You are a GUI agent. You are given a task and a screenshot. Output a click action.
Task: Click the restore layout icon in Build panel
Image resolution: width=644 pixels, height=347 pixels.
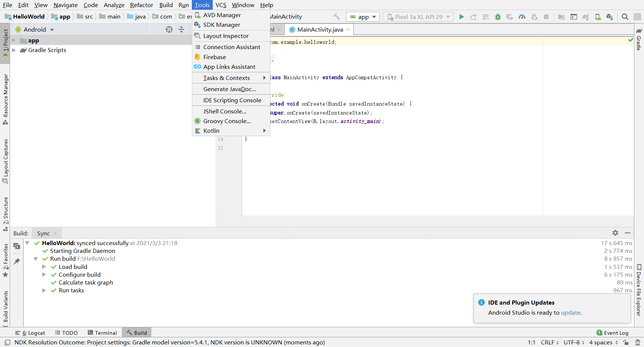pos(17,246)
